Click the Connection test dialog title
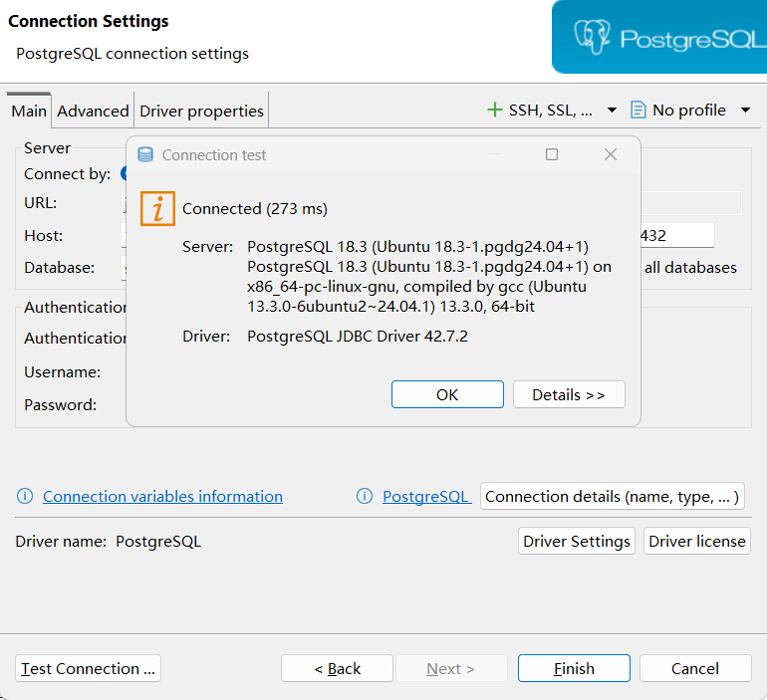The height and width of the screenshot is (700, 767). (x=214, y=155)
